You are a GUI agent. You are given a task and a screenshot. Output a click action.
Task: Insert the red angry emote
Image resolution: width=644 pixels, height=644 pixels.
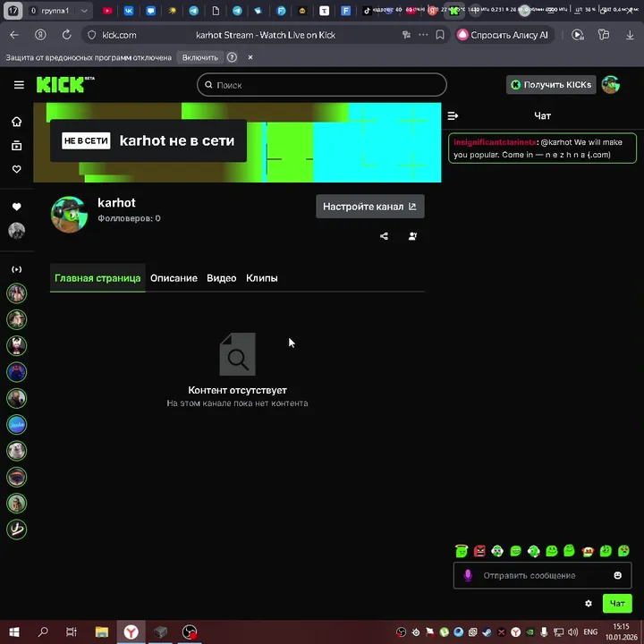pyautogui.click(x=479, y=551)
